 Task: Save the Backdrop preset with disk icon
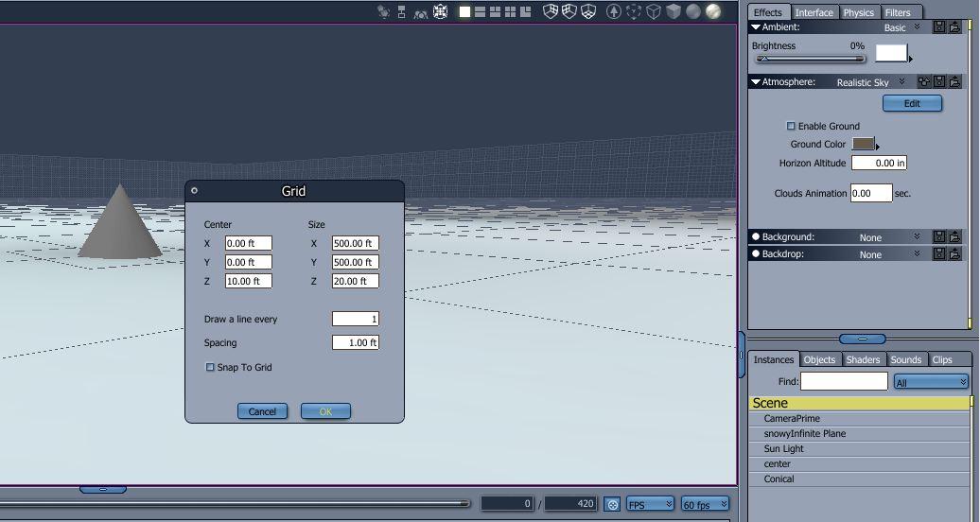938,253
